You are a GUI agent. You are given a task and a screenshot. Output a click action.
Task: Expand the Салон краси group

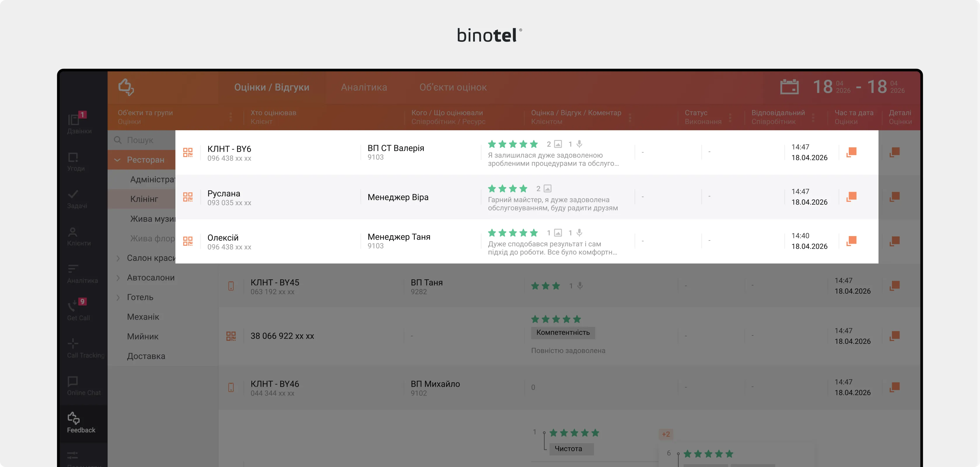pos(118,258)
